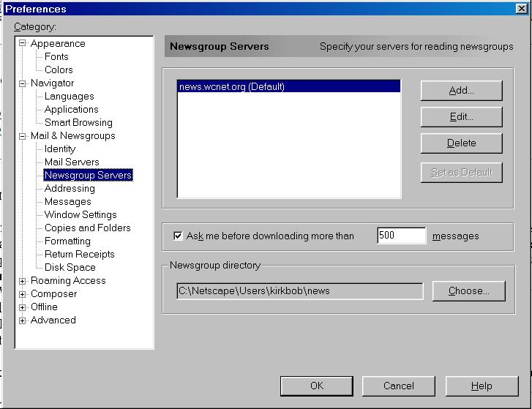Click the message count input field

pyautogui.click(x=401, y=236)
